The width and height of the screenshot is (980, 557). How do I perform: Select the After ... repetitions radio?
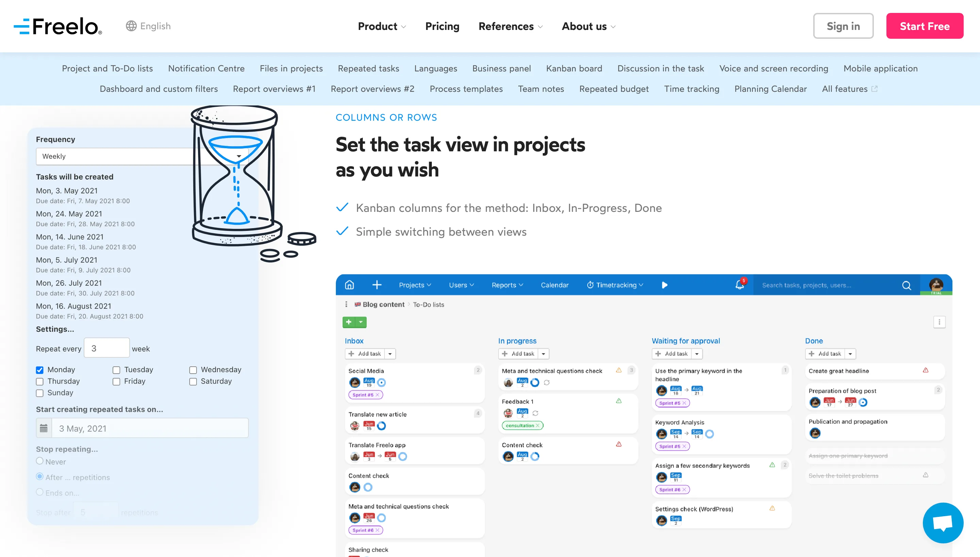pyautogui.click(x=40, y=477)
